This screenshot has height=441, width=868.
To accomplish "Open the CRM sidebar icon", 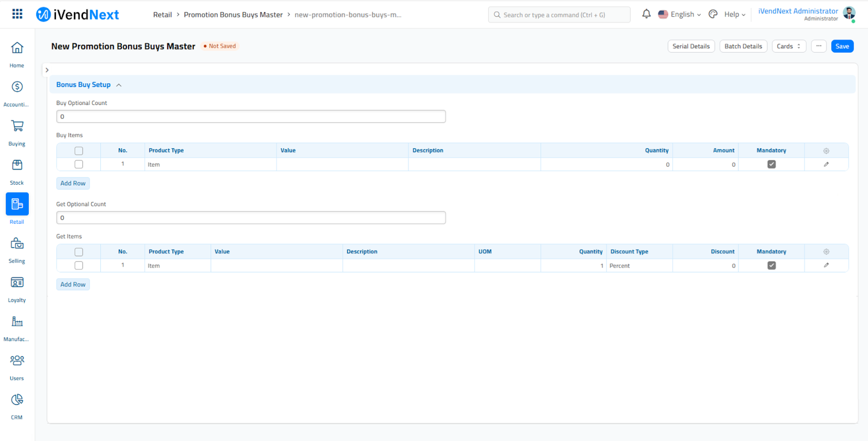I will [x=17, y=400].
